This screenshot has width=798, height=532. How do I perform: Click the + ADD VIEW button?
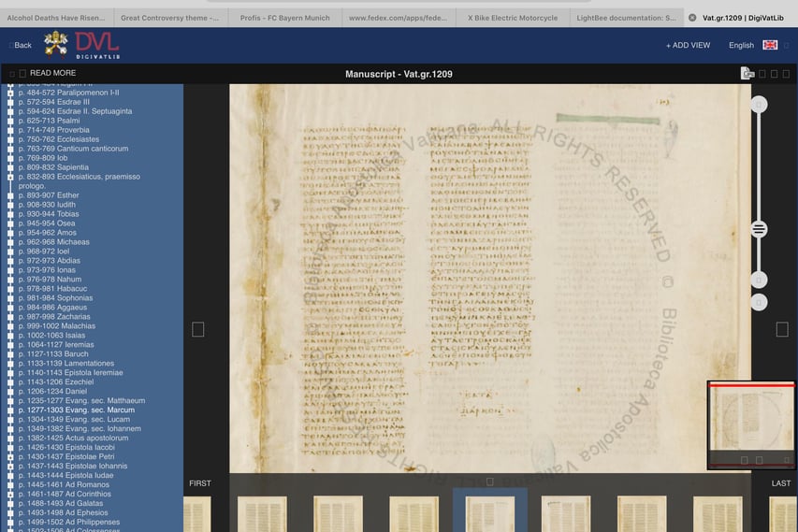688,45
